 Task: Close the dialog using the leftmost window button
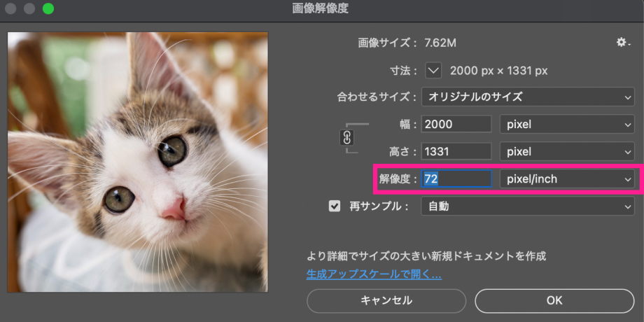(11, 9)
